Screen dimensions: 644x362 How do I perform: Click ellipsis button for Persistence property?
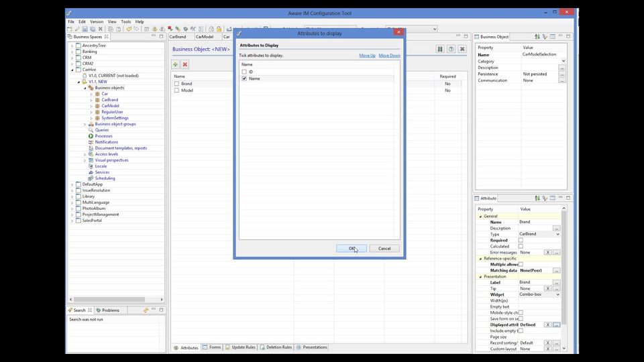click(562, 74)
